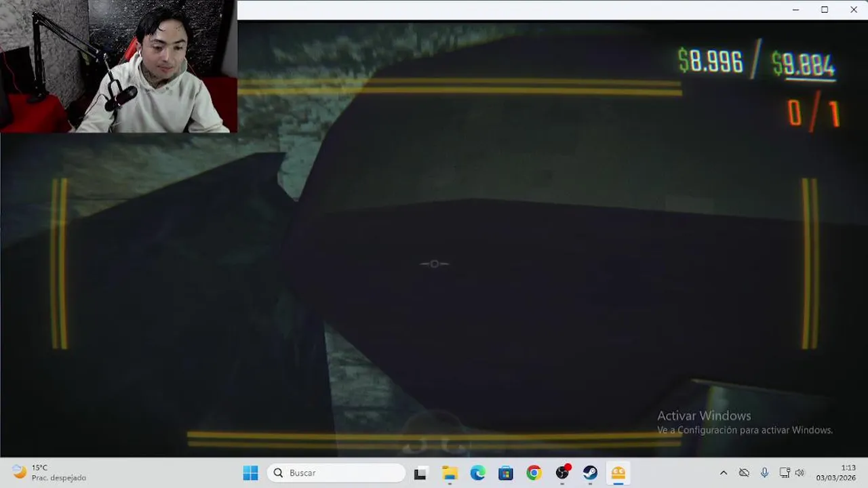The height and width of the screenshot is (488, 868).
Task: Open Google Chrome from the taskbar
Action: coord(534,473)
